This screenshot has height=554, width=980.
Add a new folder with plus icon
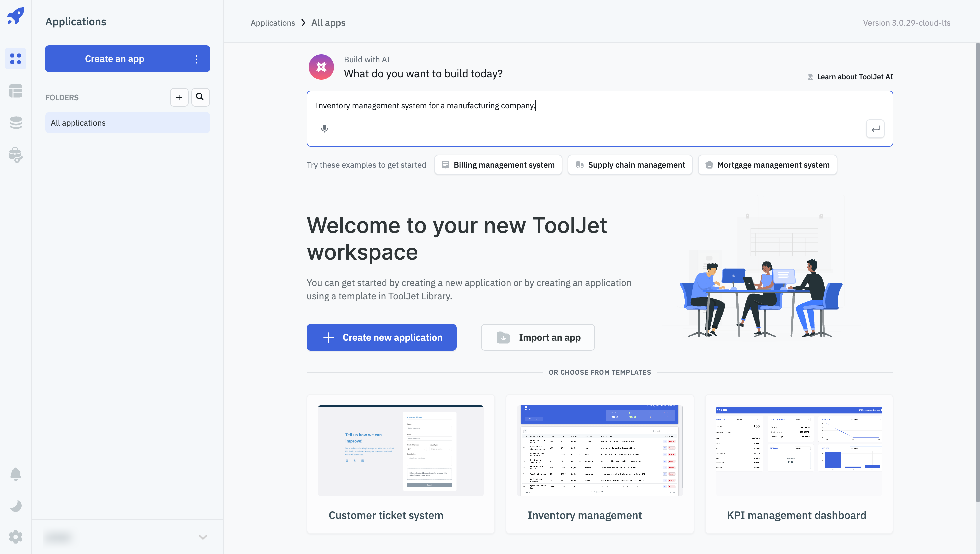tap(179, 97)
